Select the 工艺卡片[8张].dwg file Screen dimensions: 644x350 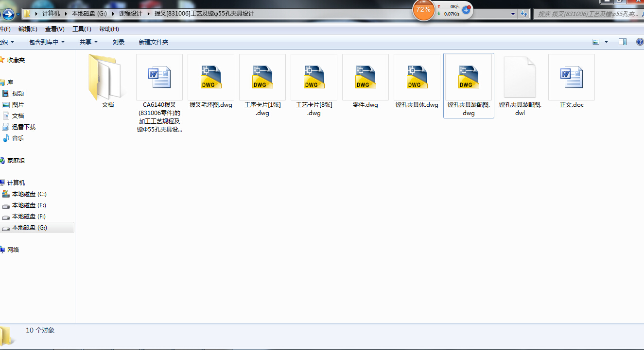(314, 85)
